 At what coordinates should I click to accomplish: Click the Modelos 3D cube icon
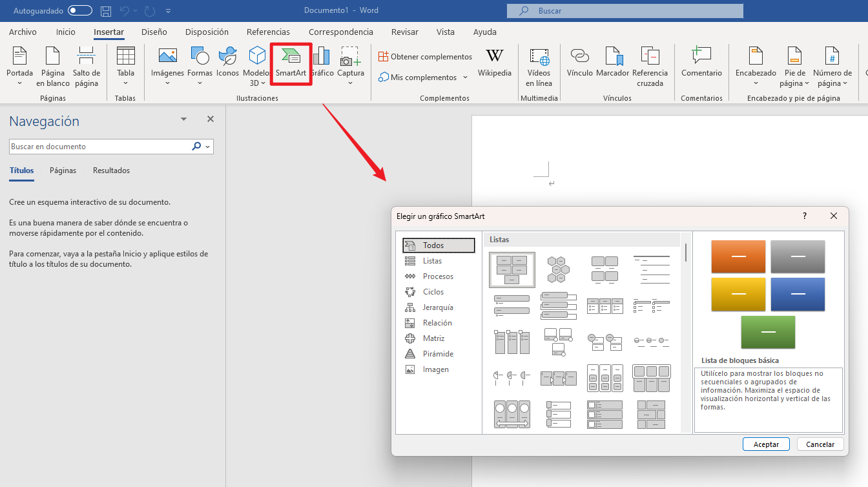pyautogui.click(x=258, y=56)
